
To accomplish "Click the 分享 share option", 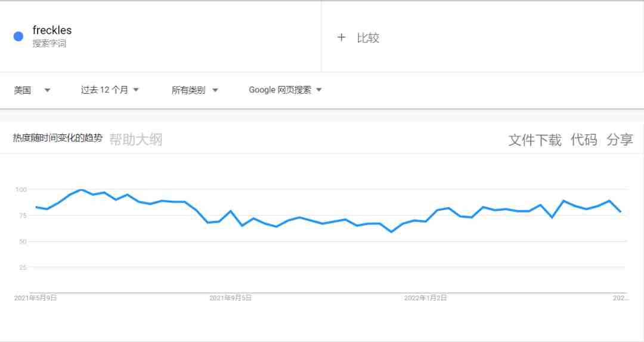I will click(x=620, y=140).
